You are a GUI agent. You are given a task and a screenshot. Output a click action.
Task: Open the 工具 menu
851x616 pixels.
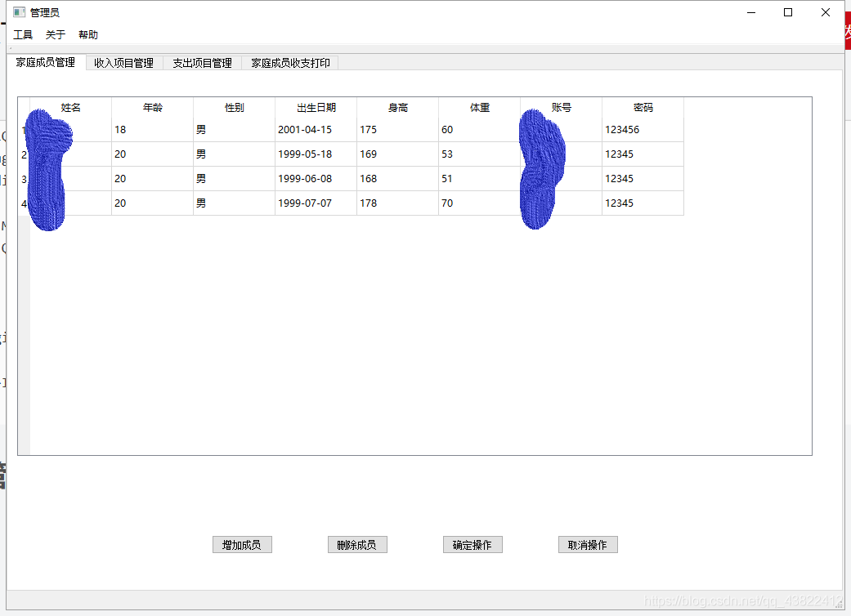pos(23,34)
